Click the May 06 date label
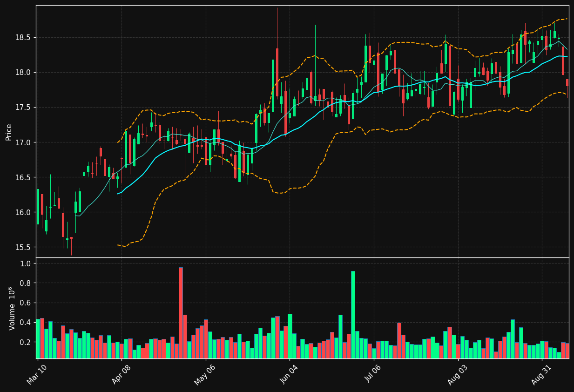574x392 pixels. (204, 375)
